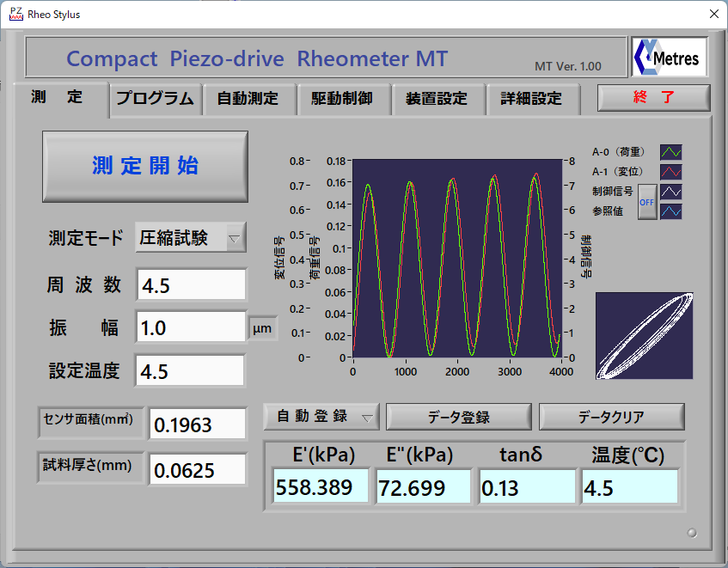The height and width of the screenshot is (568, 728).
Task: Click the Metres logo icon
Action: pos(670,58)
